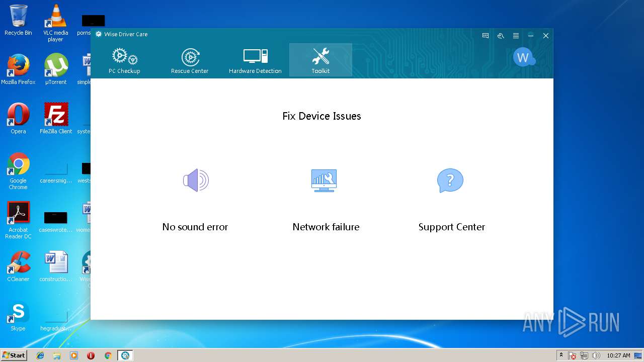The image size is (644, 362).
Task: Open CCleaner desktop shortcut
Action: (x=18, y=266)
